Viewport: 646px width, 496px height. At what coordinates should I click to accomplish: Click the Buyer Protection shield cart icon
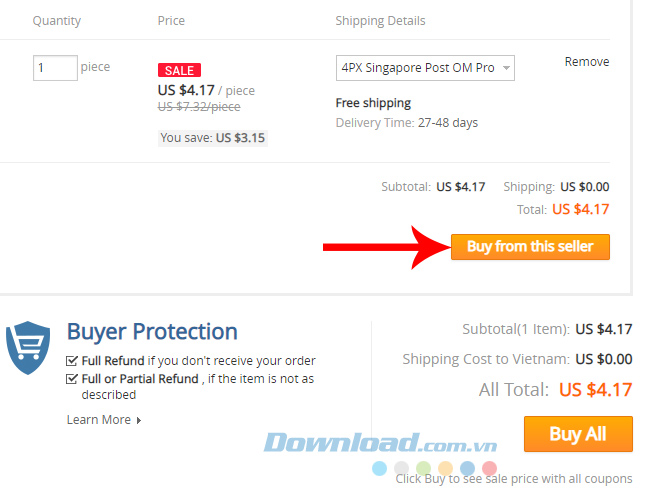pyautogui.click(x=28, y=347)
